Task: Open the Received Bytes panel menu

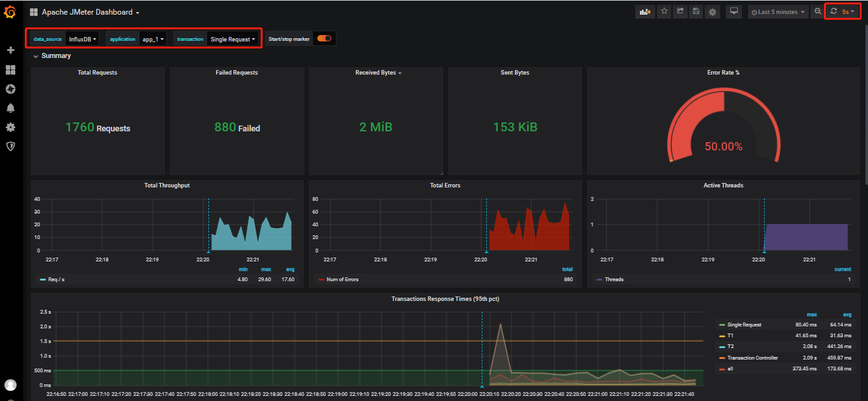Action: click(x=379, y=73)
